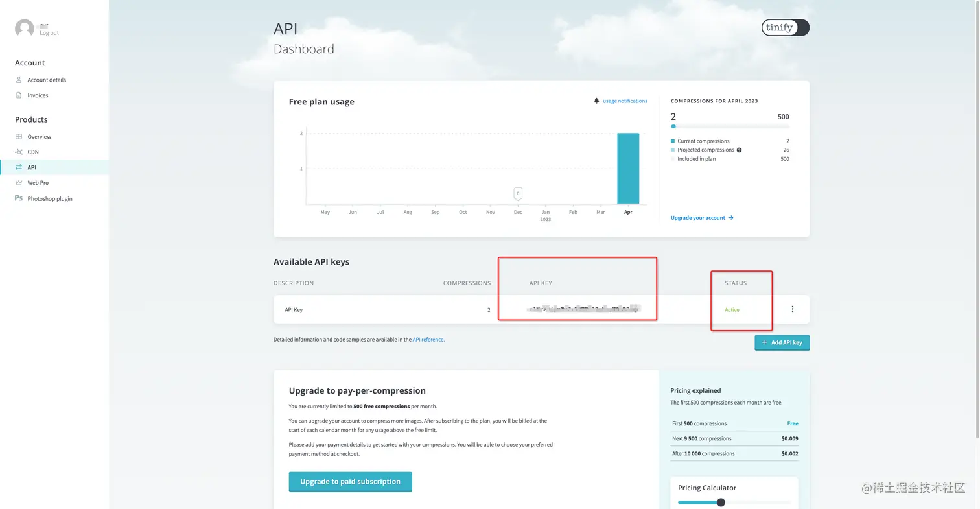Screen dimensions: 980x509
Task: Click the Active status text
Action: coord(732,310)
